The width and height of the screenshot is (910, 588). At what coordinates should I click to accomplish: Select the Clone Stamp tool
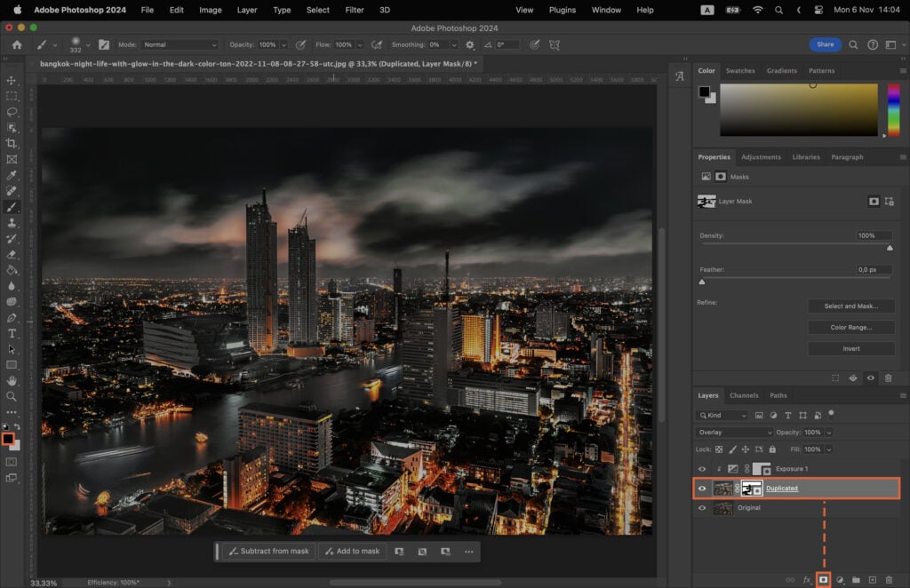tap(12, 224)
